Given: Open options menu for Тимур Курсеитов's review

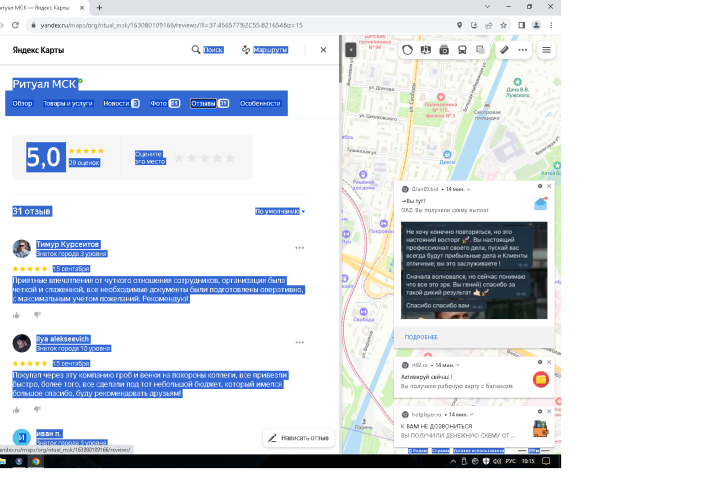Looking at the screenshot, I should tap(299, 248).
